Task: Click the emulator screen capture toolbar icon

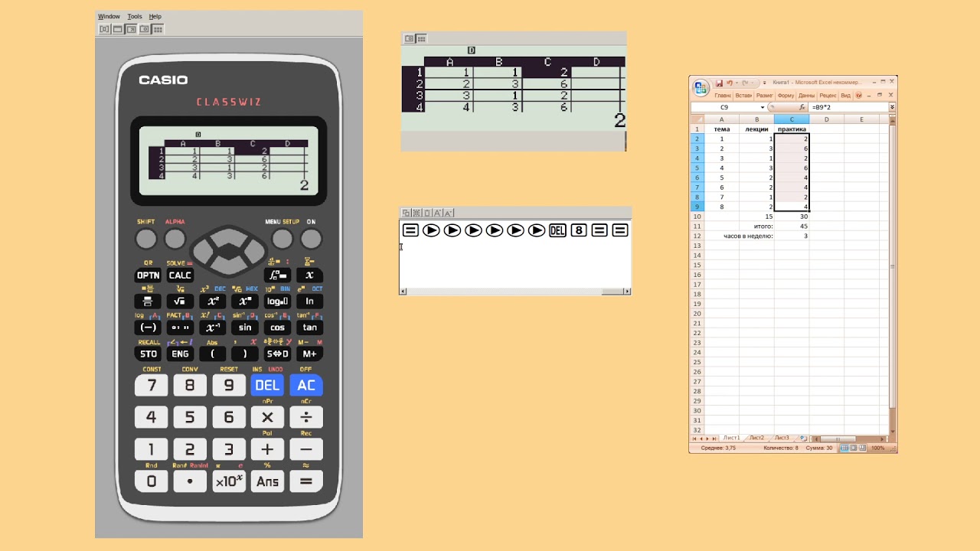Action: click(x=144, y=29)
